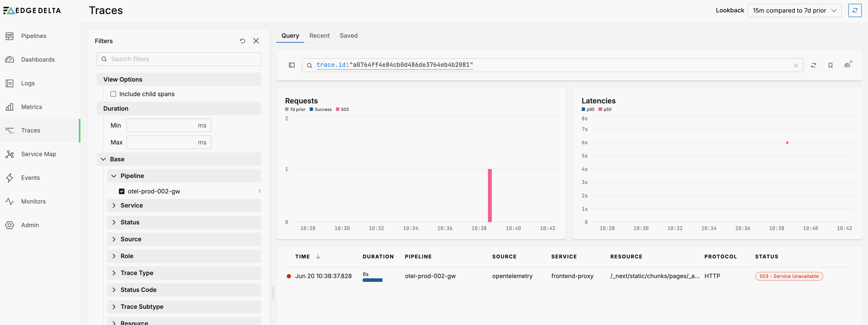Focus the Search filters input

point(179,59)
